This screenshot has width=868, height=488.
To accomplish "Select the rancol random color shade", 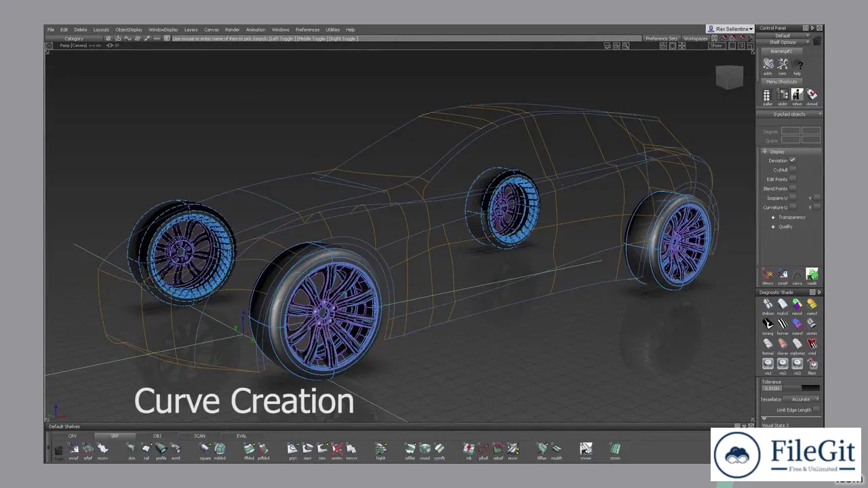I will tap(797, 306).
